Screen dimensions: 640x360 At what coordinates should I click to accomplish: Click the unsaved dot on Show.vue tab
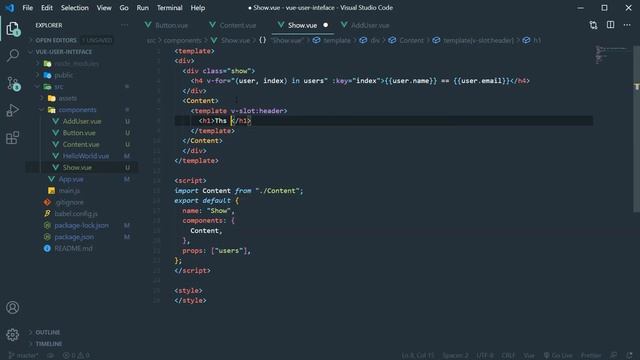[x=326, y=25]
